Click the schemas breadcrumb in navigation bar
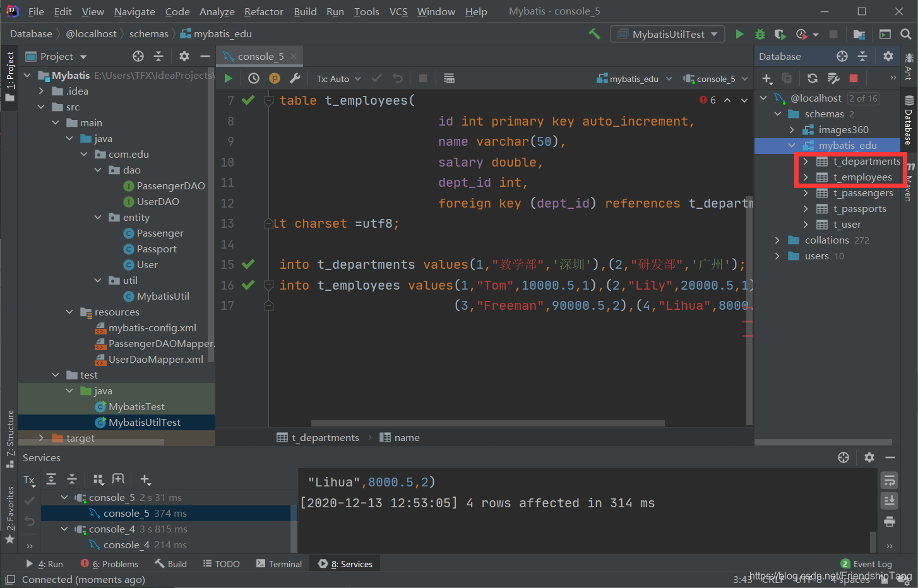 pyautogui.click(x=149, y=34)
